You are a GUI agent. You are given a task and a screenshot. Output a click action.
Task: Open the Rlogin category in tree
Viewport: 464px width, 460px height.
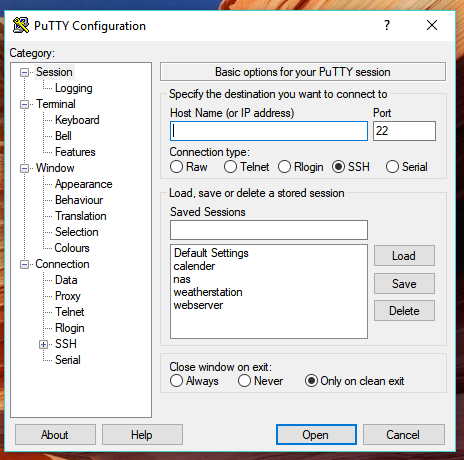(69, 328)
